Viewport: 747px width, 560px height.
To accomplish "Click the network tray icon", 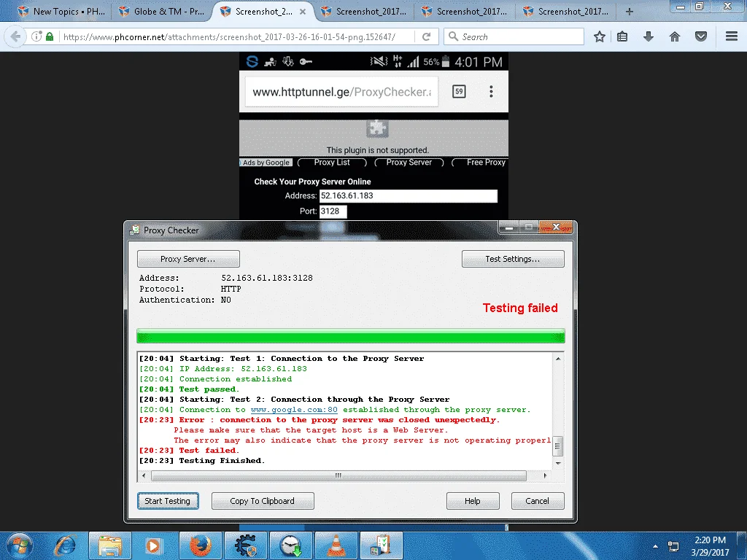I will [x=673, y=546].
